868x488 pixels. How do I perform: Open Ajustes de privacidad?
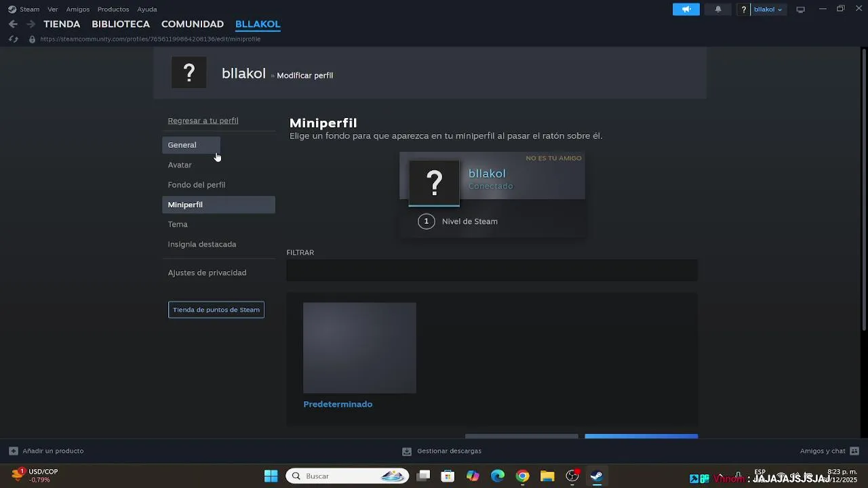tap(207, 272)
